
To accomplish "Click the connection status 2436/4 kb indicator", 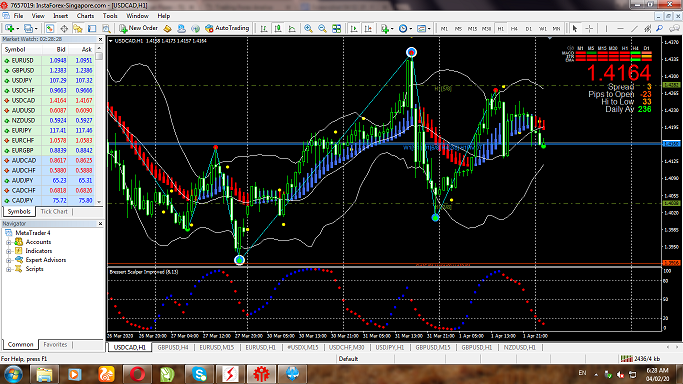I will point(640,359).
